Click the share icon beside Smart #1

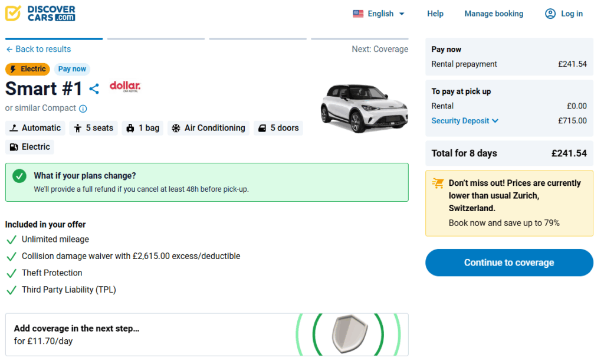(94, 88)
